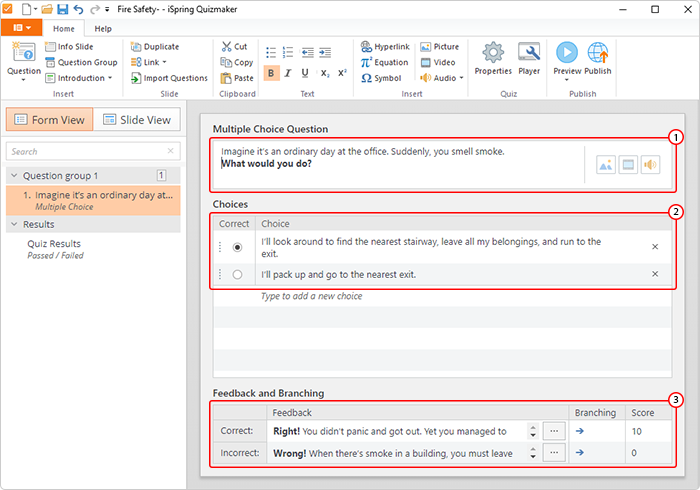The width and height of the screenshot is (700, 490).
Task: Click the Hyperlink icon in ribbon
Action: [x=366, y=46]
